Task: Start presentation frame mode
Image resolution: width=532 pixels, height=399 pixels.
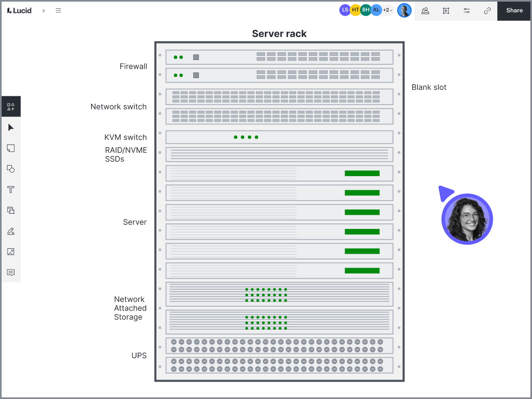Action: pyautogui.click(x=446, y=11)
